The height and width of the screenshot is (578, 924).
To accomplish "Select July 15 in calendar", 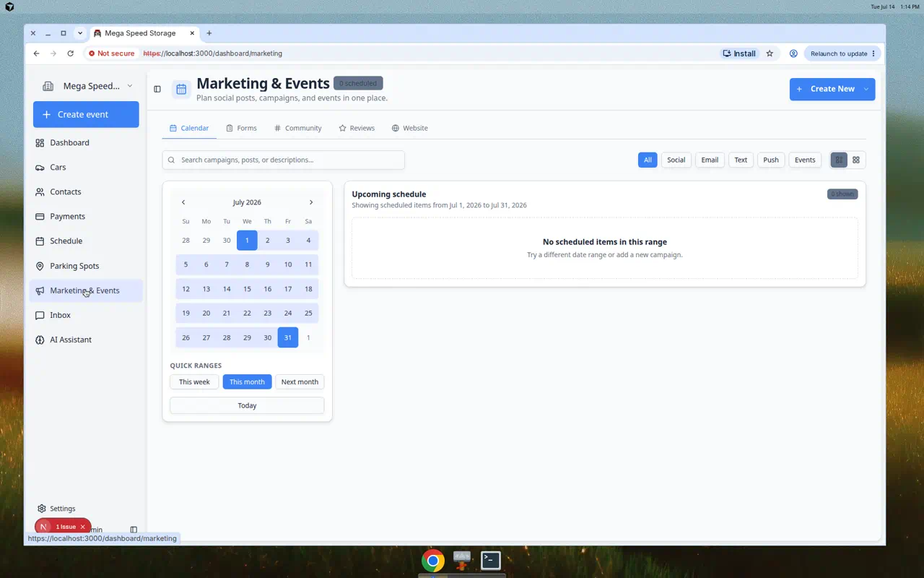I will pos(247,288).
